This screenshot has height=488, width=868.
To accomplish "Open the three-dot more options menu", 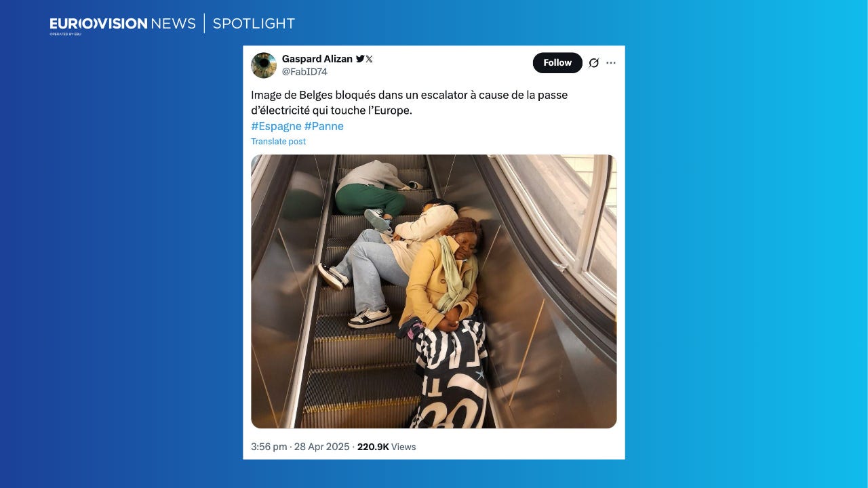I will click(611, 63).
